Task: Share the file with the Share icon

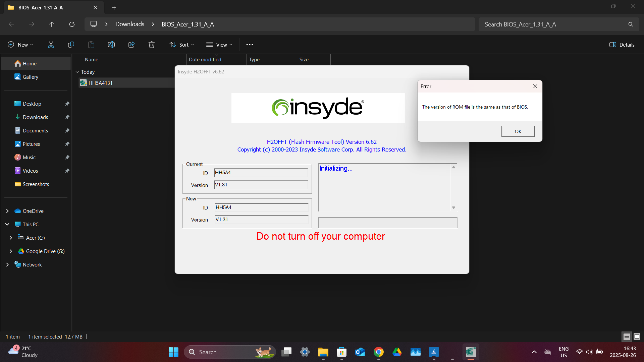Action: [131, 45]
